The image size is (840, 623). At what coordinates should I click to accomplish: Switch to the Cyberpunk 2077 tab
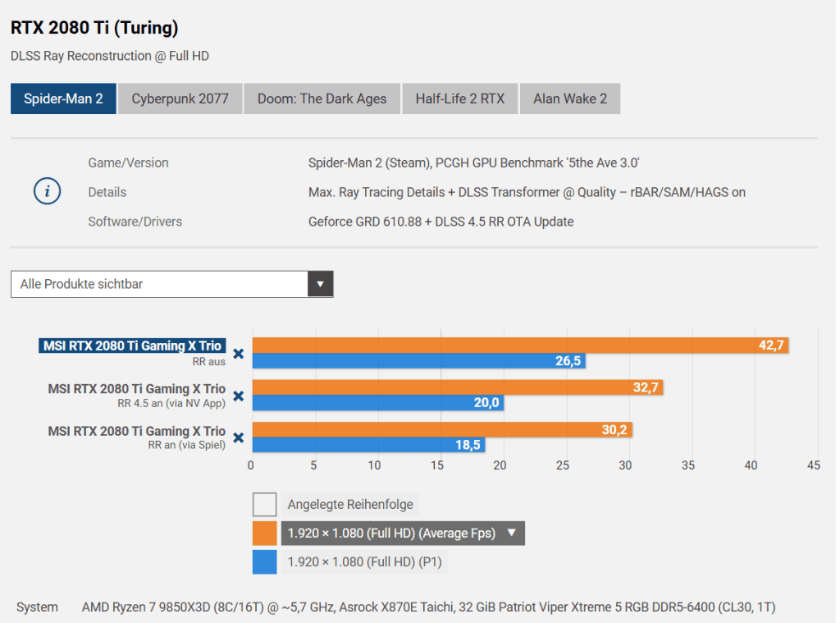[180, 98]
